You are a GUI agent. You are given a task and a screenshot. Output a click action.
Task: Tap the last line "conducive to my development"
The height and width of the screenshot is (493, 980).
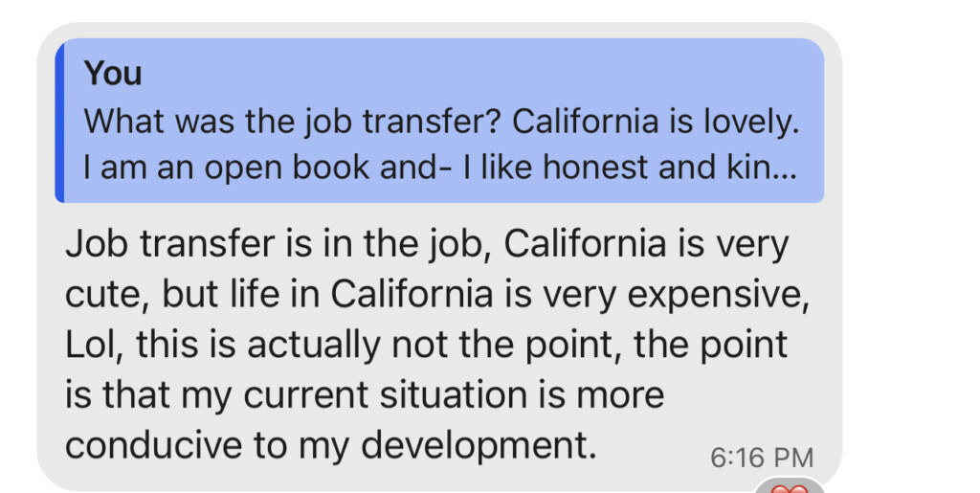(x=331, y=443)
